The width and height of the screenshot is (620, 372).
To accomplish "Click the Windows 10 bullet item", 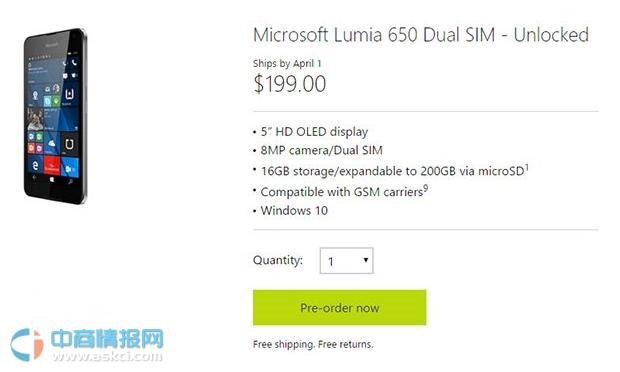I will point(294,211).
